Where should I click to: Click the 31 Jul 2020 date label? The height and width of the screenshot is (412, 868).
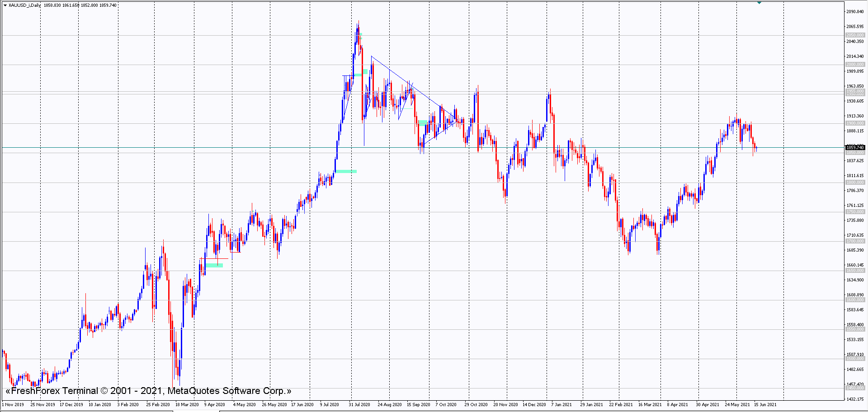coord(359,405)
